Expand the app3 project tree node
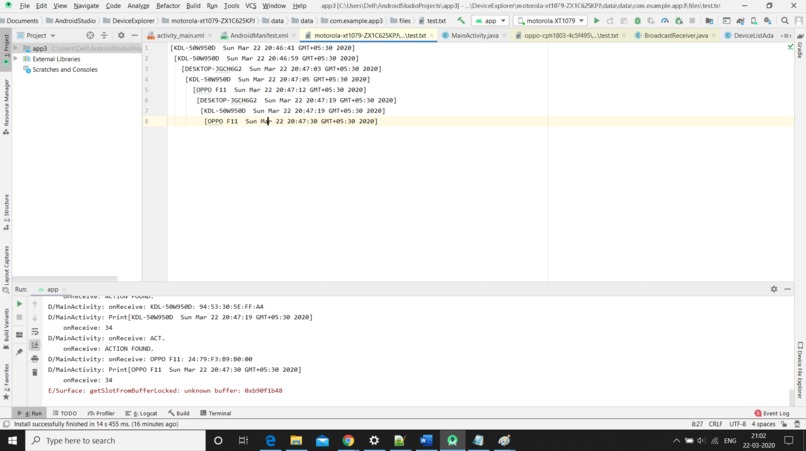 15,48
